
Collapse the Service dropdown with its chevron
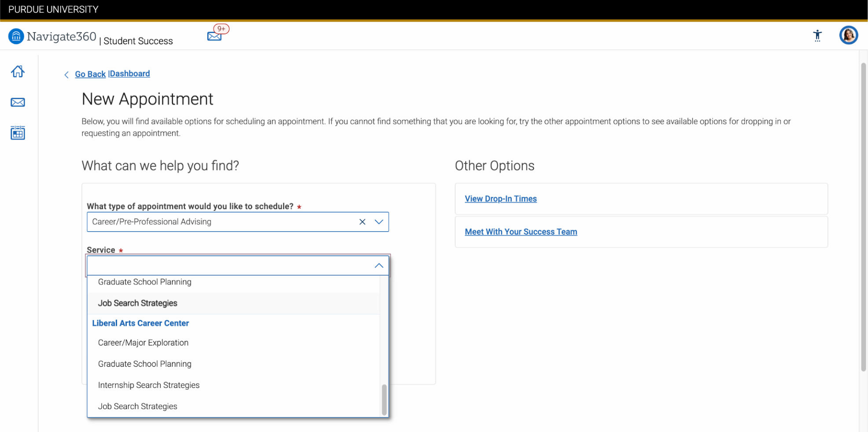point(379,266)
